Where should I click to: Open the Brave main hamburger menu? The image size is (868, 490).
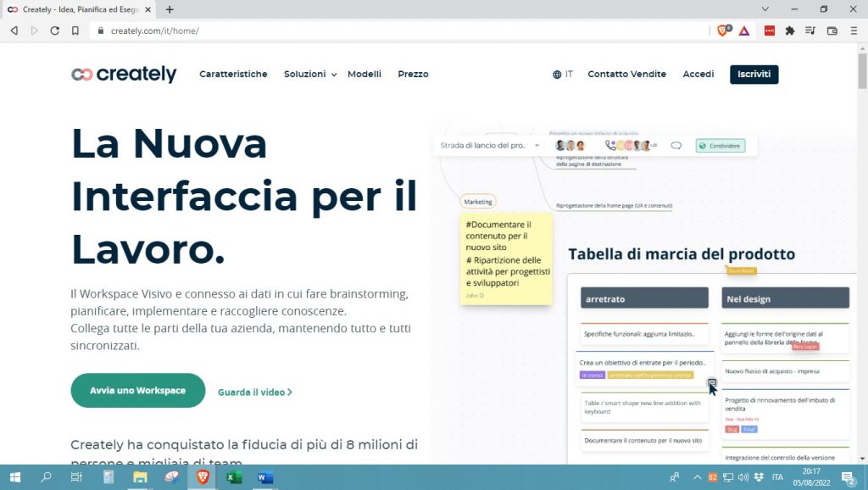point(852,31)
